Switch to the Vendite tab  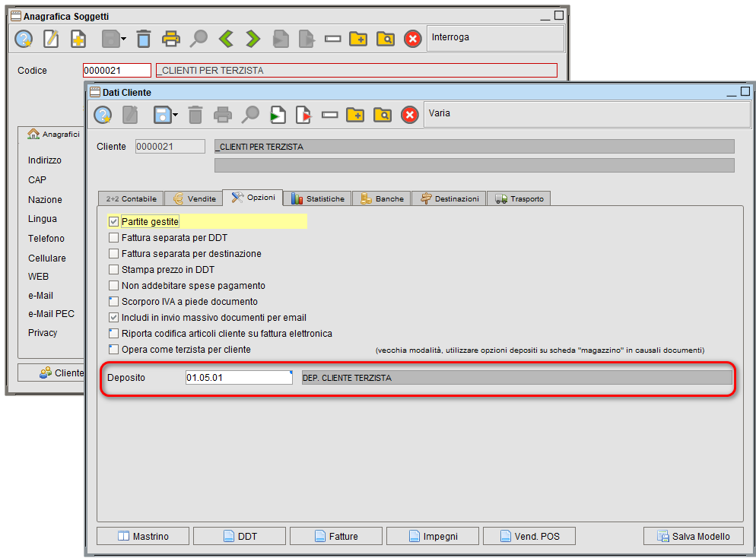193,198
